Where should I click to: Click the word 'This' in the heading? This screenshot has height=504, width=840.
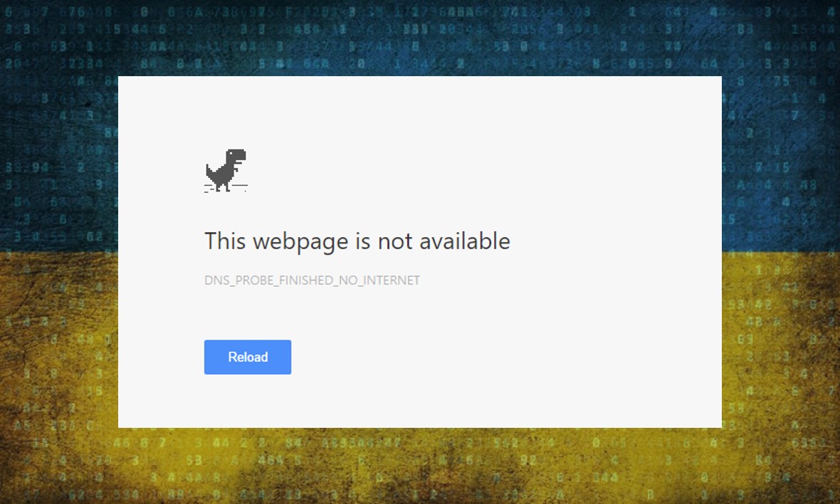click(x=225, y=241)
